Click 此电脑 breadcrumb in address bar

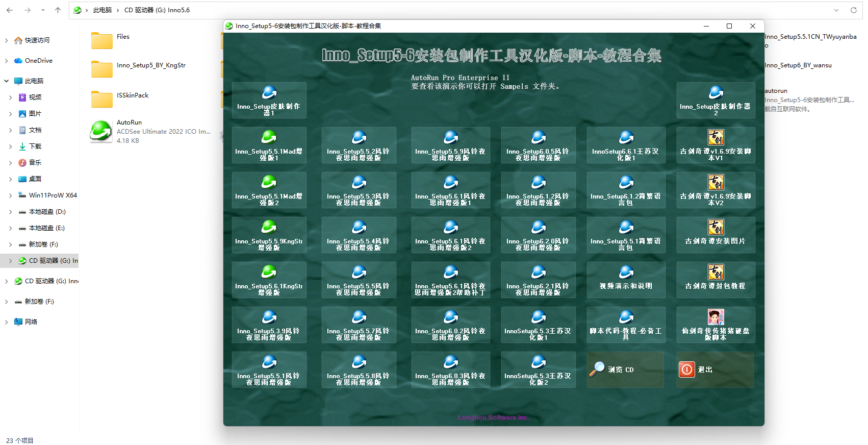tap(103, 10)
